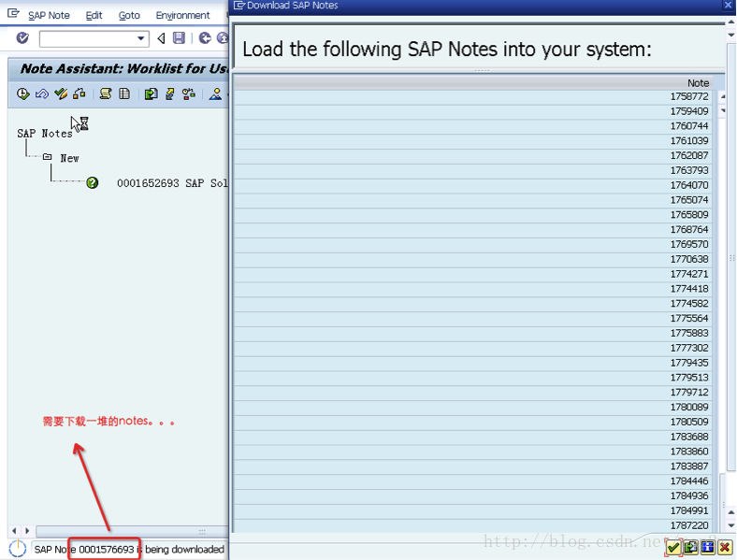Viewport: 737px width, 560px height.
Task: Click the list sheet icon in Note Assistant toolbar
Action: point(124,94)
